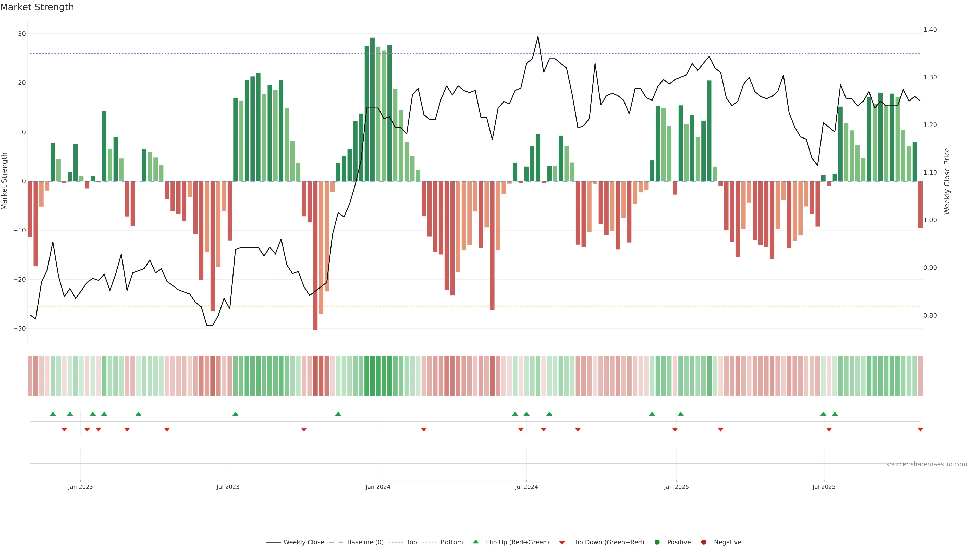The image size is (980, 551).
Task: Click the Negative red circle legend icon
Action: (x=703, y=542)
